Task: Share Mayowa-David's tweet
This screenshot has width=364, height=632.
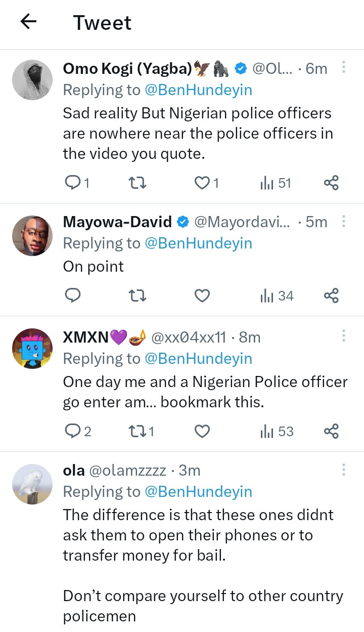Action: (x=331, y=296)
